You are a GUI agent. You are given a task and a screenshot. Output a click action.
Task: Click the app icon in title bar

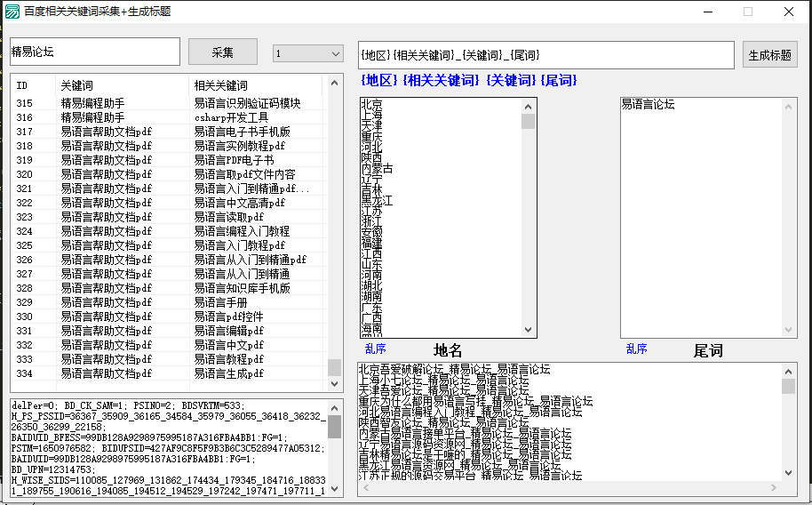point(12,12)
